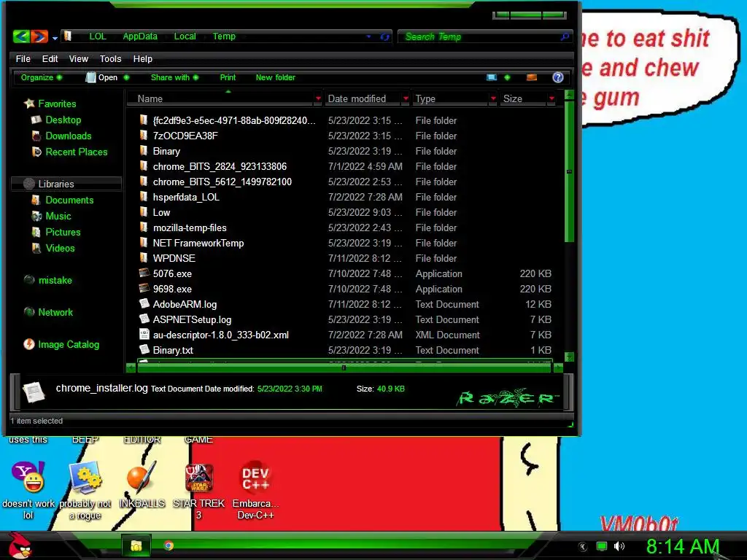Open Chrome from the taskbar
Viewport: 747px width, 560px height.
[169, 545]
